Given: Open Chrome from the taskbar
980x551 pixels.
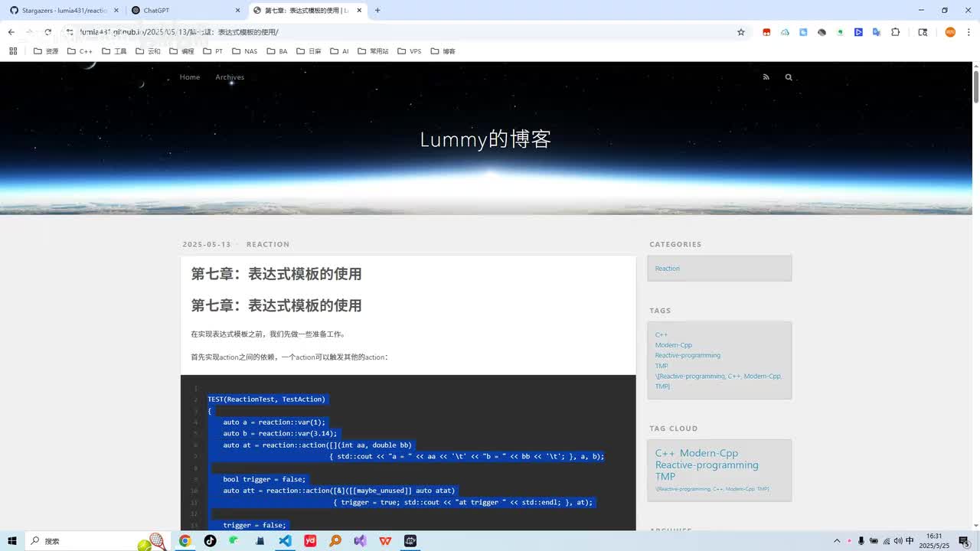Looking at the screenshot, I should pos(185,541).
